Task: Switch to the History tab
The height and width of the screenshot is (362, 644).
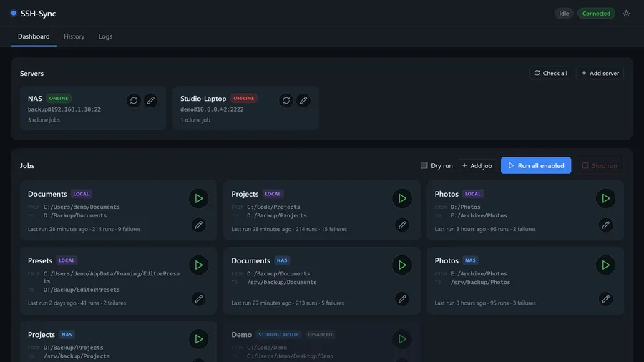Action: (x=74, y=36)
